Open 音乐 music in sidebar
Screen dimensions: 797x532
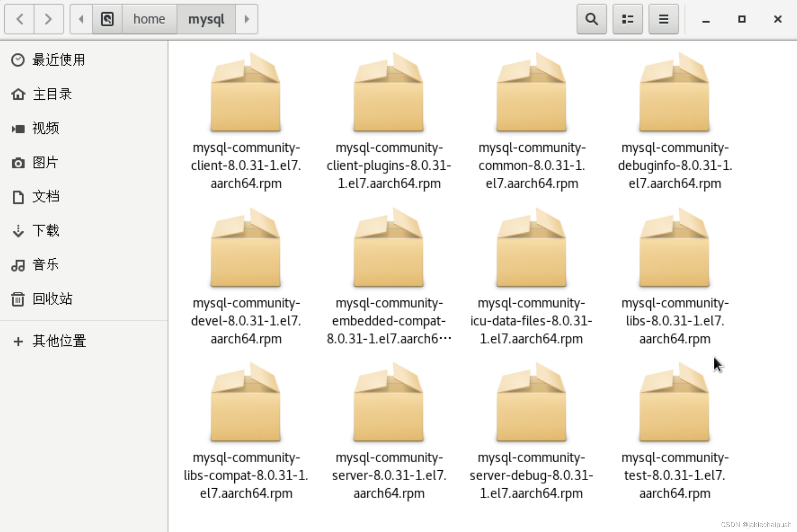pyautogui.click(x=84, y=264)
